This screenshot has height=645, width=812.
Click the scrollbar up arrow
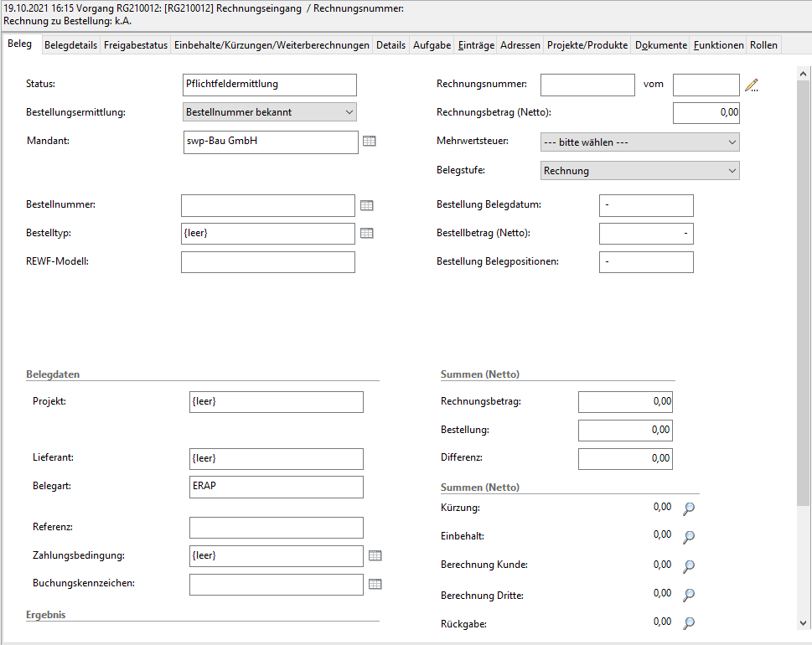tap(803, 74)
